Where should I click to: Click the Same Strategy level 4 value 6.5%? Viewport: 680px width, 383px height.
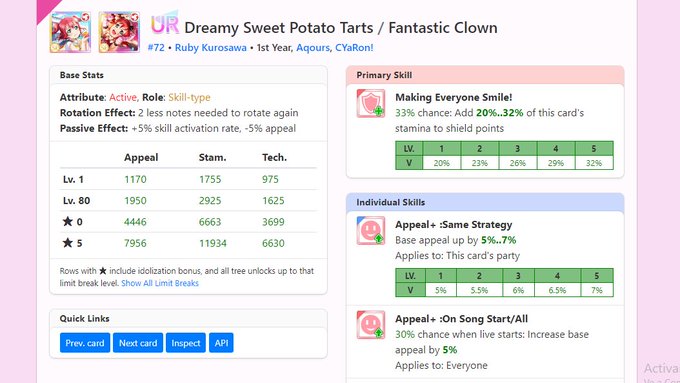(557, 290)
